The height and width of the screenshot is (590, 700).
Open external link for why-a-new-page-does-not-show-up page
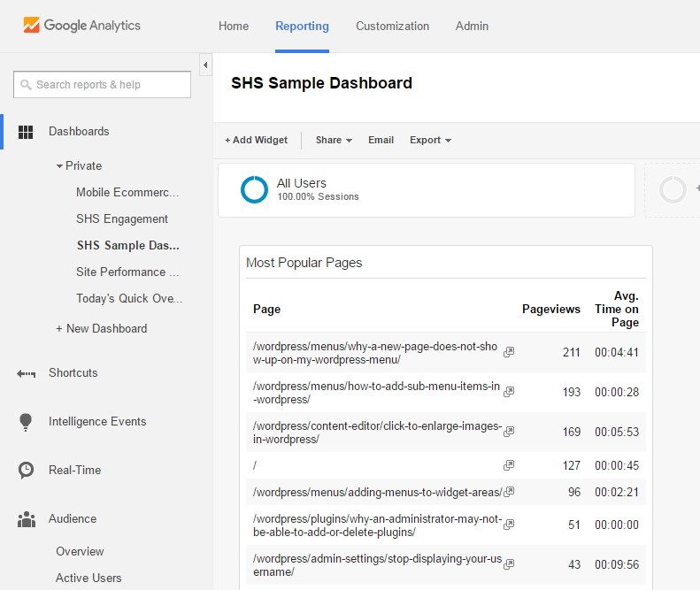[x=509, y=352]
